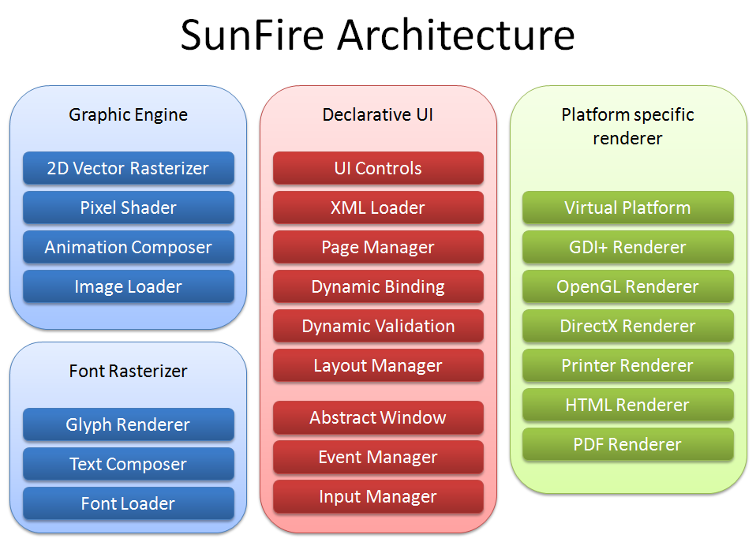This screenshot has width=756, height=542.
Task: Select the Abstract Window block
Action: [378, 417]
